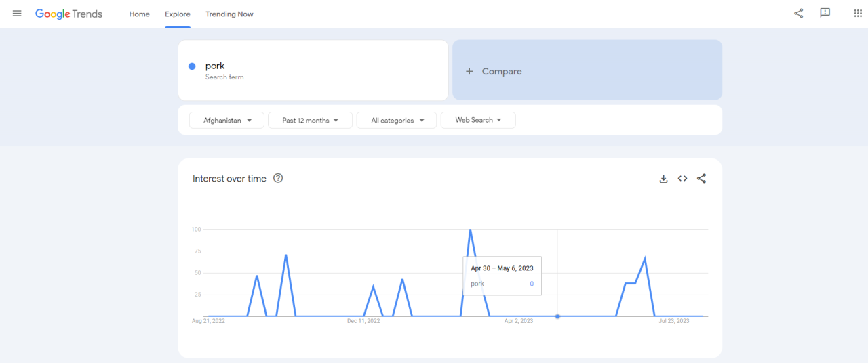Screen dimensions: 868x363
Task: Download the Interest over time CSV
Action: click(x=663, y=179)
